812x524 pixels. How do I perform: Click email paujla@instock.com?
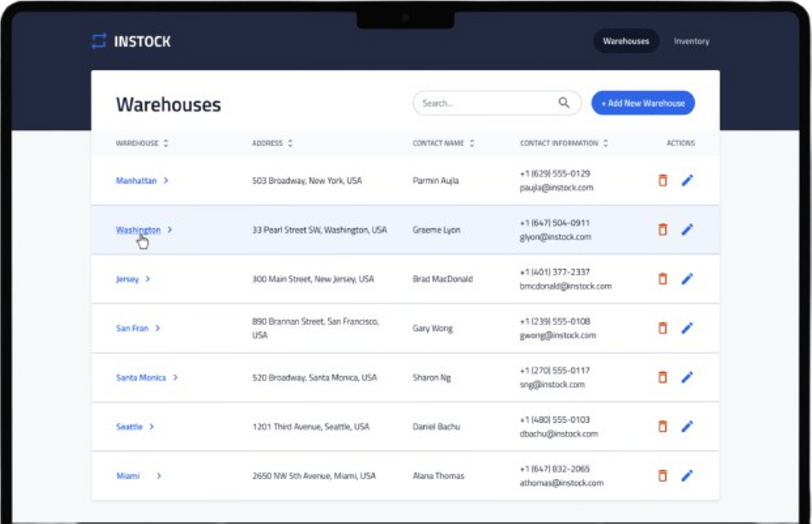pos(557,188)
